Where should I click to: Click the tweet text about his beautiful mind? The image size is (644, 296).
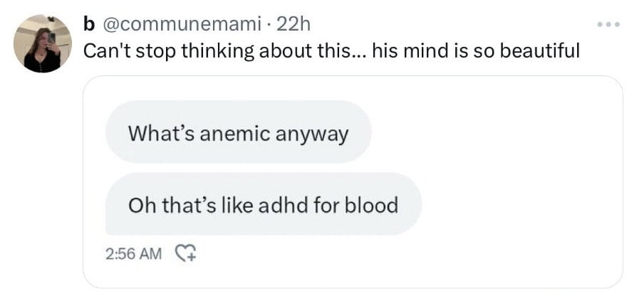point(332,51)
